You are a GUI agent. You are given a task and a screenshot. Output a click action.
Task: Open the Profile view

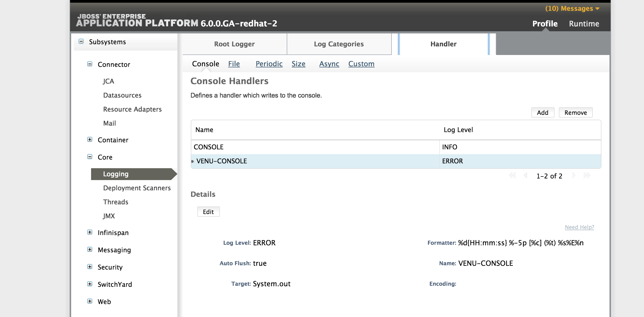[x=545, y=24]
